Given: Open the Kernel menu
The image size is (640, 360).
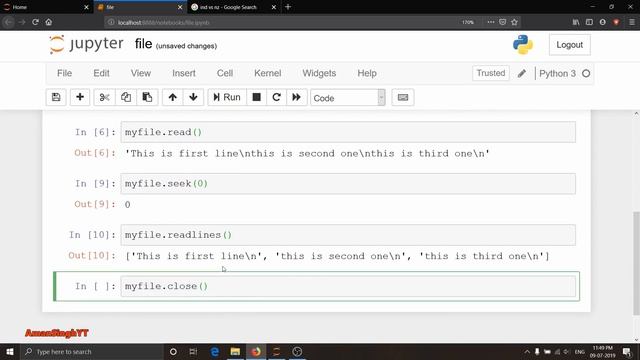Looking at the screenshot, I should click(268, 73).
